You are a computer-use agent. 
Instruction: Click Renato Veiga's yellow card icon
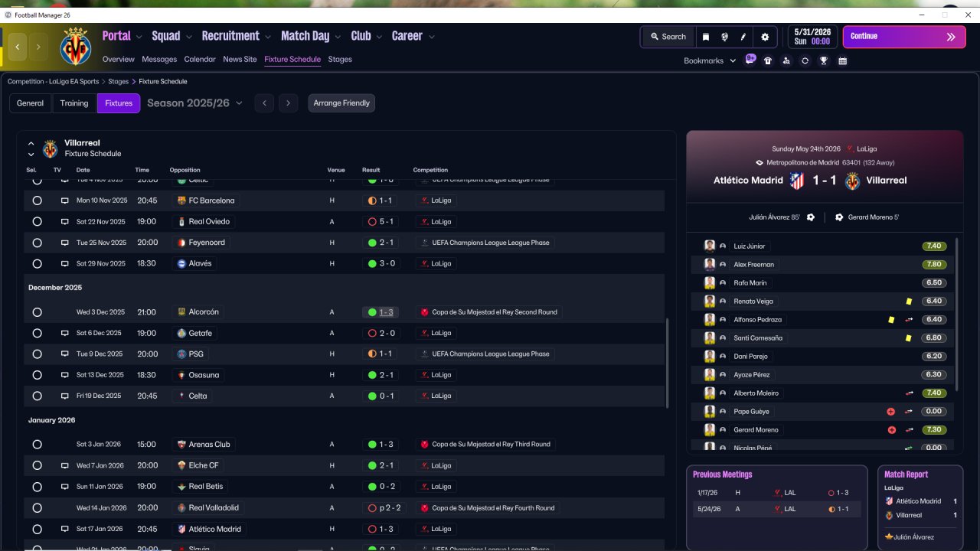pos(909,302)
